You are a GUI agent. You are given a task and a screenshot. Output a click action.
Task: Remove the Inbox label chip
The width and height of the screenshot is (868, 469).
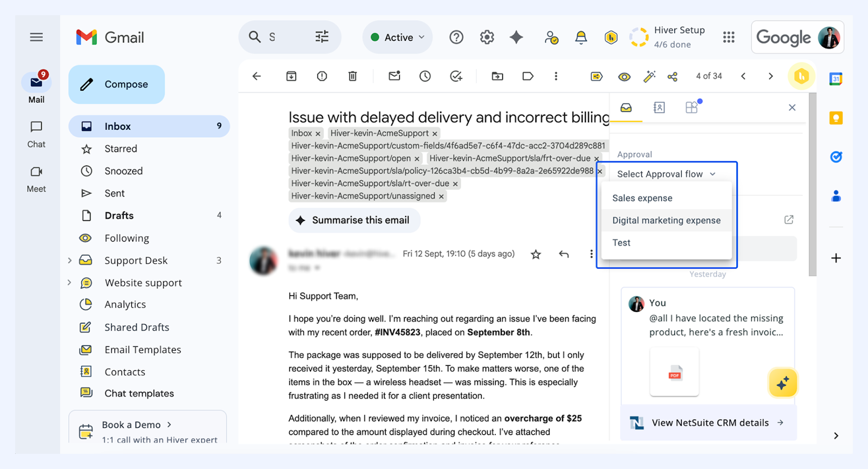coord(318,134)
